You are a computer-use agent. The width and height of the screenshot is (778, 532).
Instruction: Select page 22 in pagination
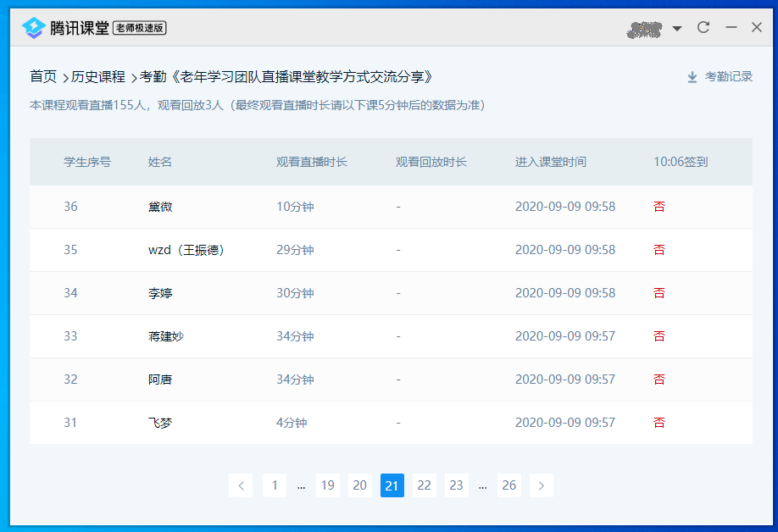[x=424, y=485]
